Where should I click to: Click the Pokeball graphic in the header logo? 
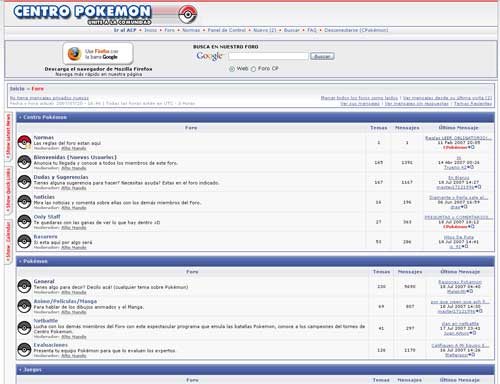tap(188, 14)
